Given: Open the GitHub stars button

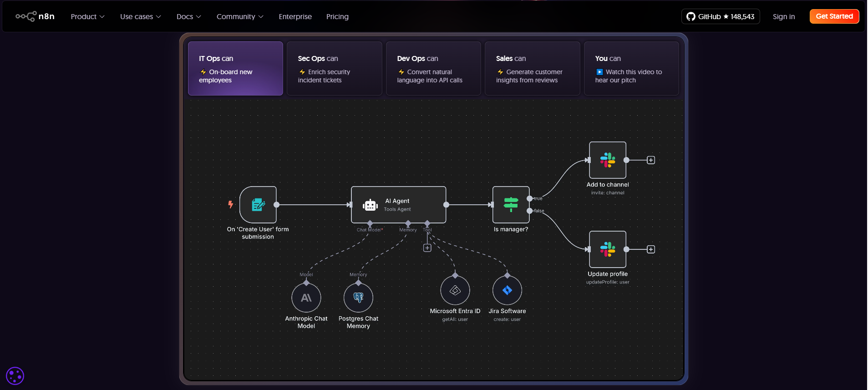Looking at the screenshot, I should [x=720, y=16].
